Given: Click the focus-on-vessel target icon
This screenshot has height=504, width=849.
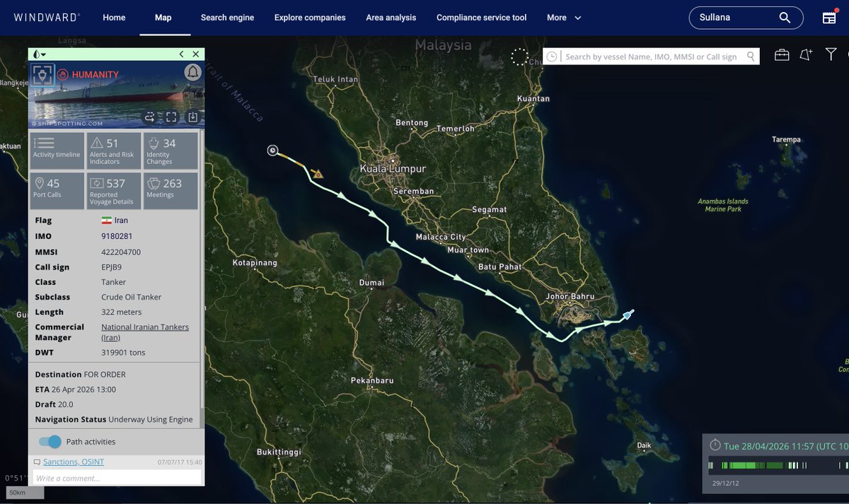Looking at the screenshot, I should (x=42, y=74).
